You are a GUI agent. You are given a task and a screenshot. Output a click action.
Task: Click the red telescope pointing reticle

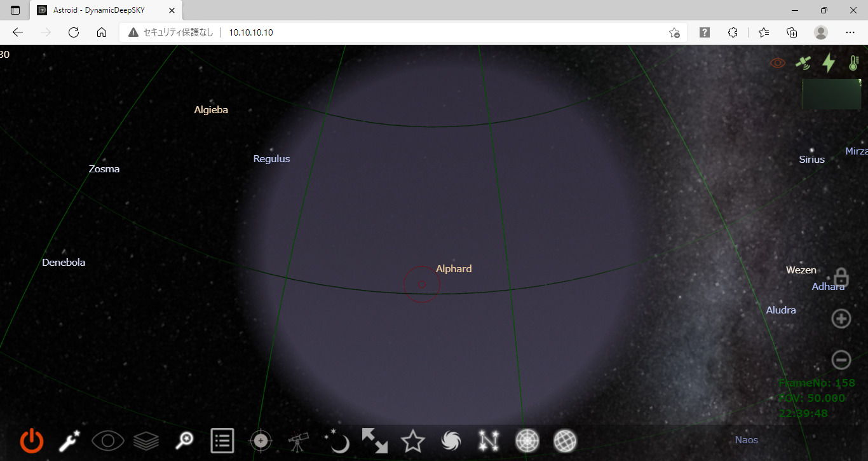click(x=422, y=284)
